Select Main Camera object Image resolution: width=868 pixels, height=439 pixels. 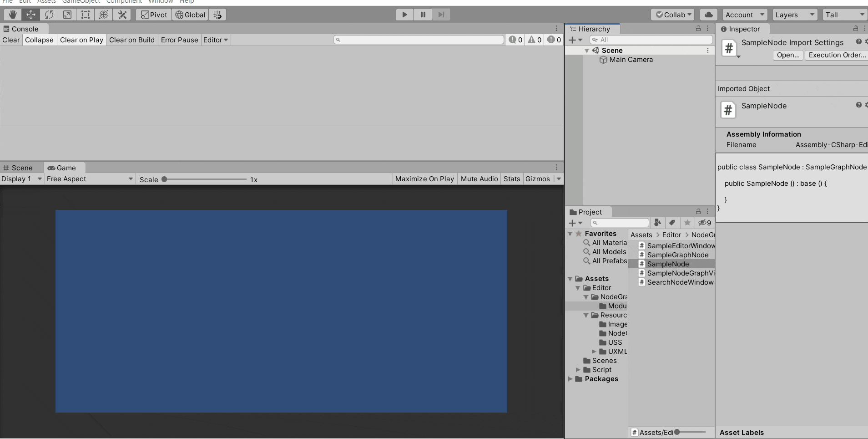(x=626, y=60)
